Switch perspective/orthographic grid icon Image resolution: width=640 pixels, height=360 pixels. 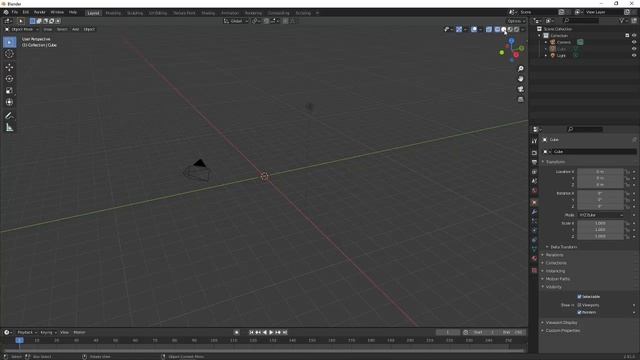click(520, 100)
